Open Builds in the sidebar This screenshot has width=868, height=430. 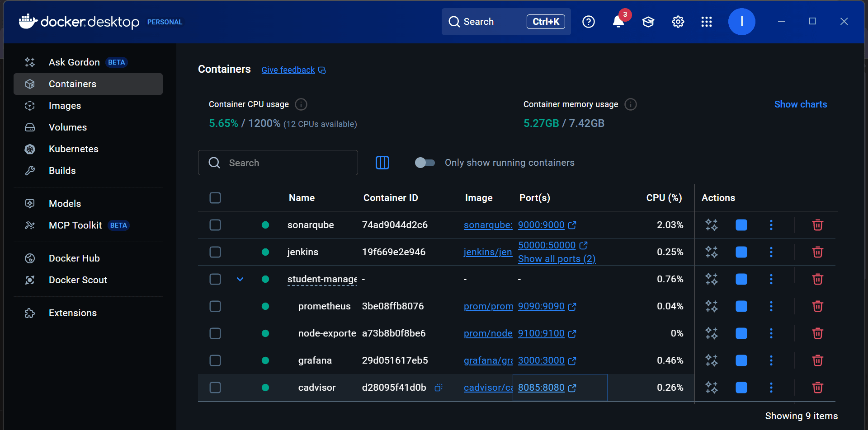pyautogui.click(x=88, y=171)
